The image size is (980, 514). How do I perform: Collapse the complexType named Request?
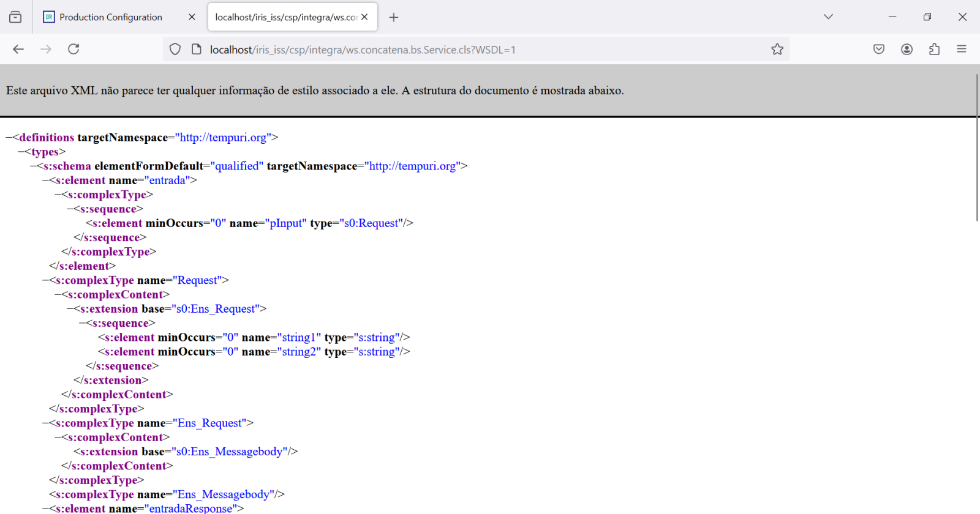45,280
